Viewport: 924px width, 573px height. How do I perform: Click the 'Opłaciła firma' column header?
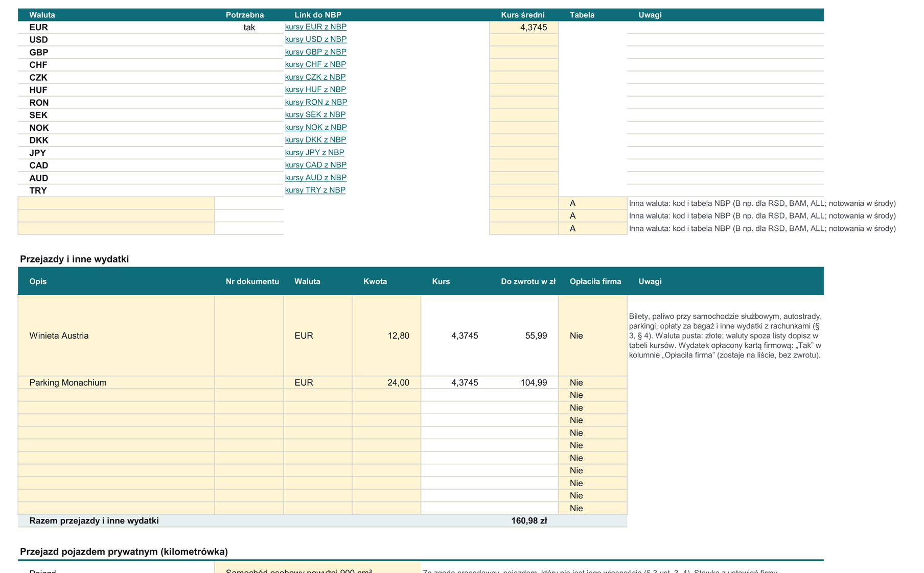(595, 281)
